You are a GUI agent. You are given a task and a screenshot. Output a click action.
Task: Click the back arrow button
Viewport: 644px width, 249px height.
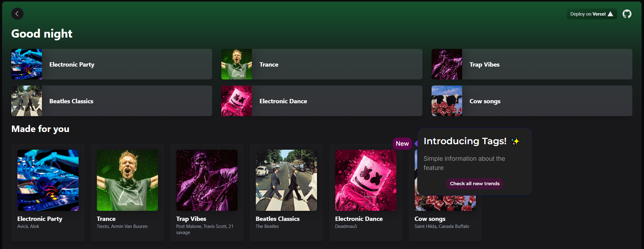tap(17, 14)
